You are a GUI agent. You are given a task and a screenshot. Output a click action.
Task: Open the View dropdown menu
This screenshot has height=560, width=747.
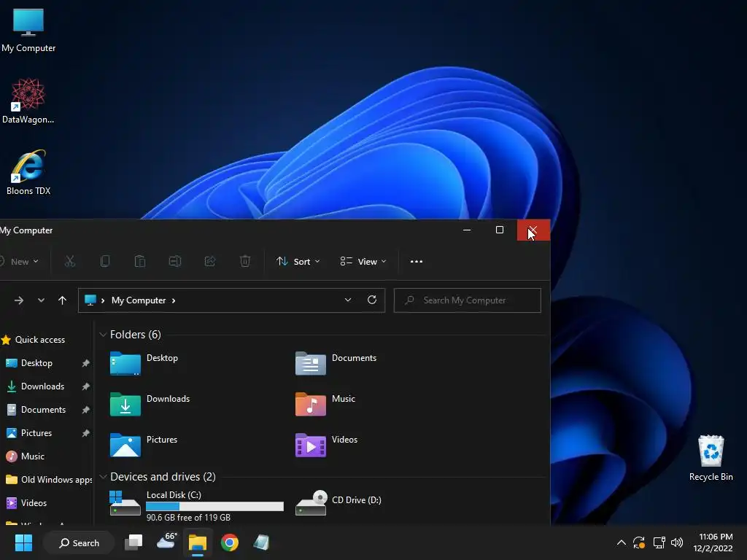[363, 262]
